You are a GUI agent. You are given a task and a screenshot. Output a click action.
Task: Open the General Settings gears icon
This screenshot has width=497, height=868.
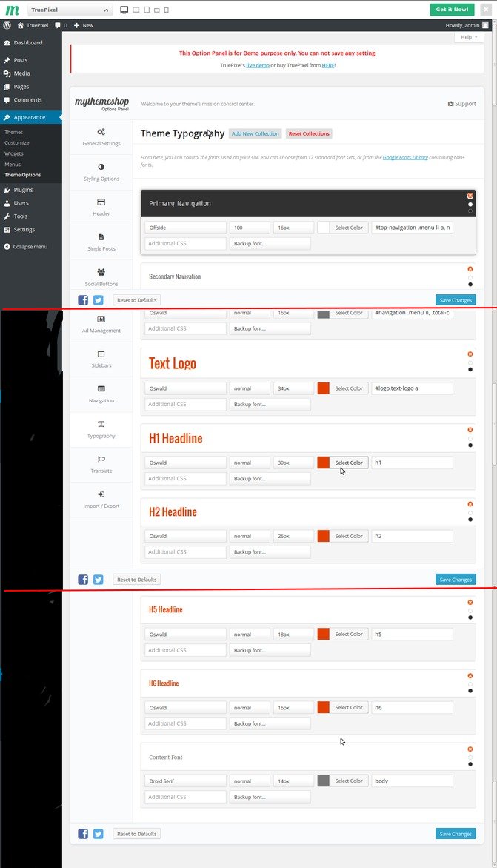pyautogui.click(x=101, y=132)
